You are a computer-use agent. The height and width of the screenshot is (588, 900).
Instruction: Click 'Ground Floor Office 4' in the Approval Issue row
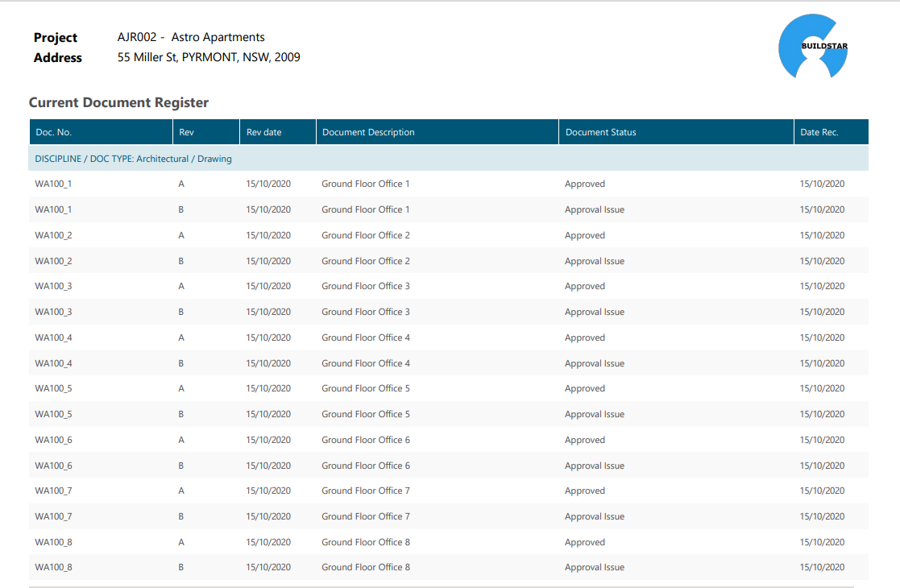pyautogui.click(x=366, y=364)
